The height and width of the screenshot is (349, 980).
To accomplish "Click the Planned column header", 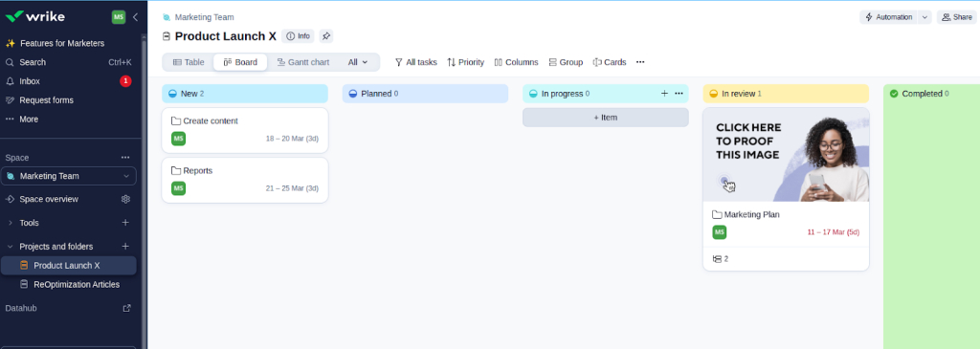I will click(x=425, y=94).
